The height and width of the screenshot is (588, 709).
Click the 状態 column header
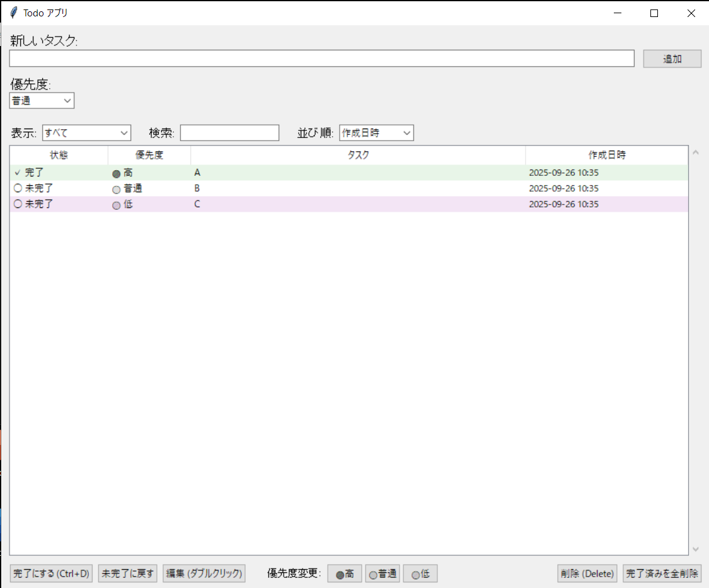pos(59,155)
